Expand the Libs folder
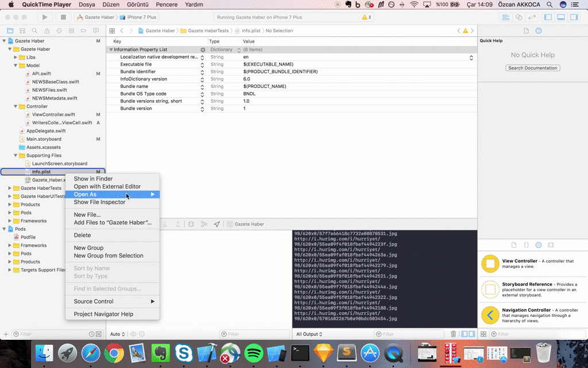The width and height of the screenshot is (588, 368). tap(16, 57)
